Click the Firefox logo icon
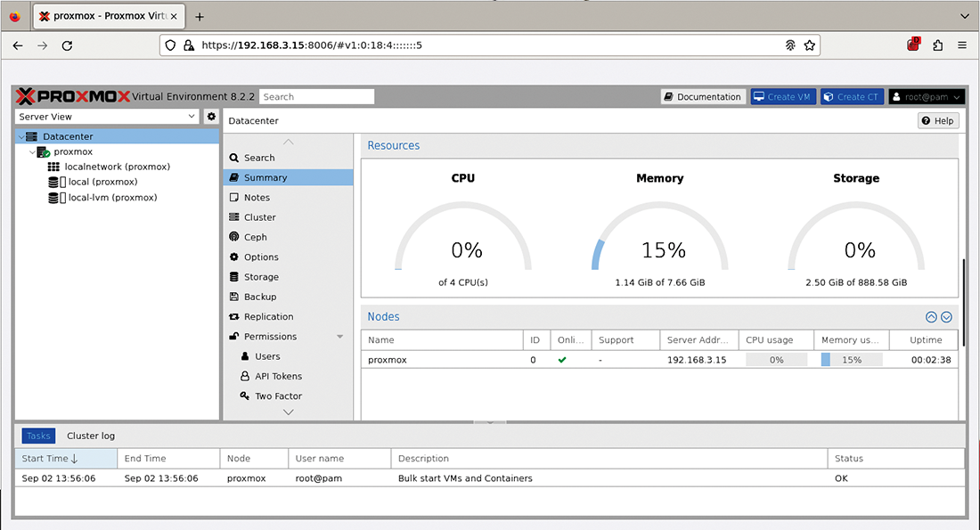The width and height of the screenshot is (980, 530). pos(14,17)
